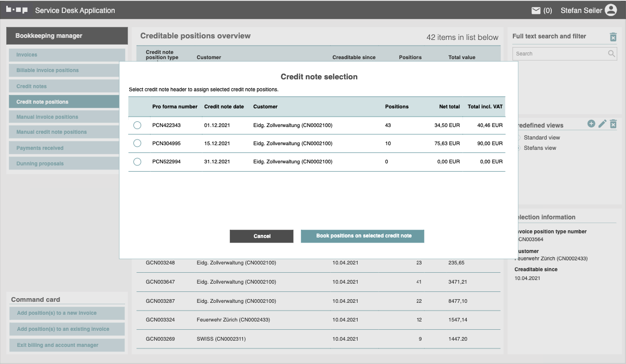The height and width of the screenshot is (364, 626).
Task: Click the application logo in the header
Action: tap(17, 10)
